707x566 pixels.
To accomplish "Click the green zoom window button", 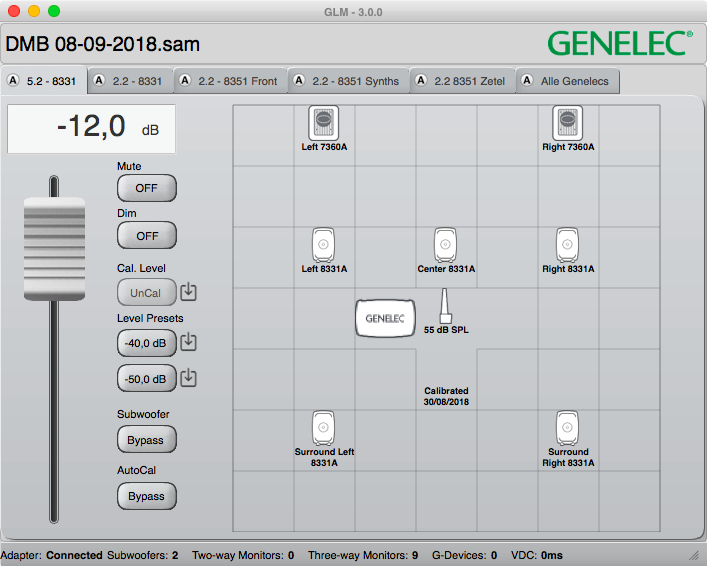I will [x=54, y=11].
